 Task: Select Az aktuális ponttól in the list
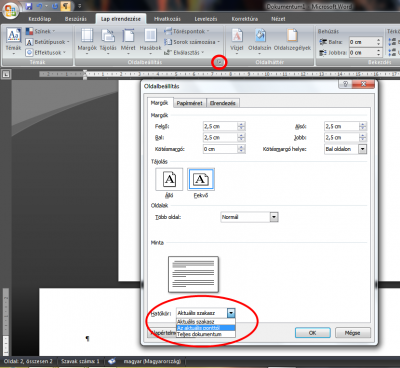coord(206,328)
